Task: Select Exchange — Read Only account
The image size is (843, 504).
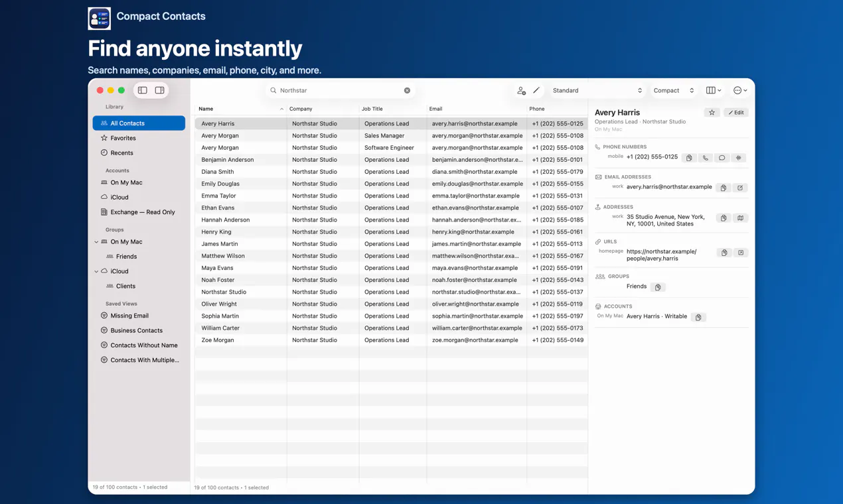Action: [139, 212]
